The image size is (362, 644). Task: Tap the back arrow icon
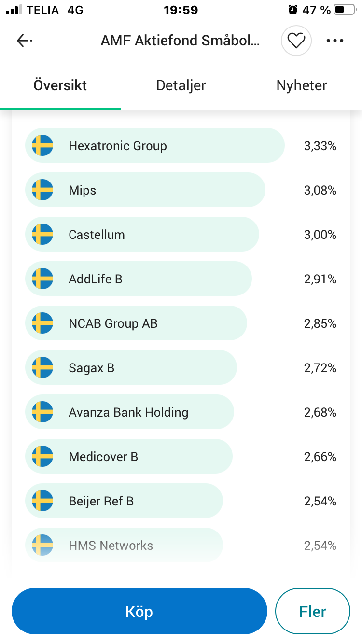click(24, 41)
